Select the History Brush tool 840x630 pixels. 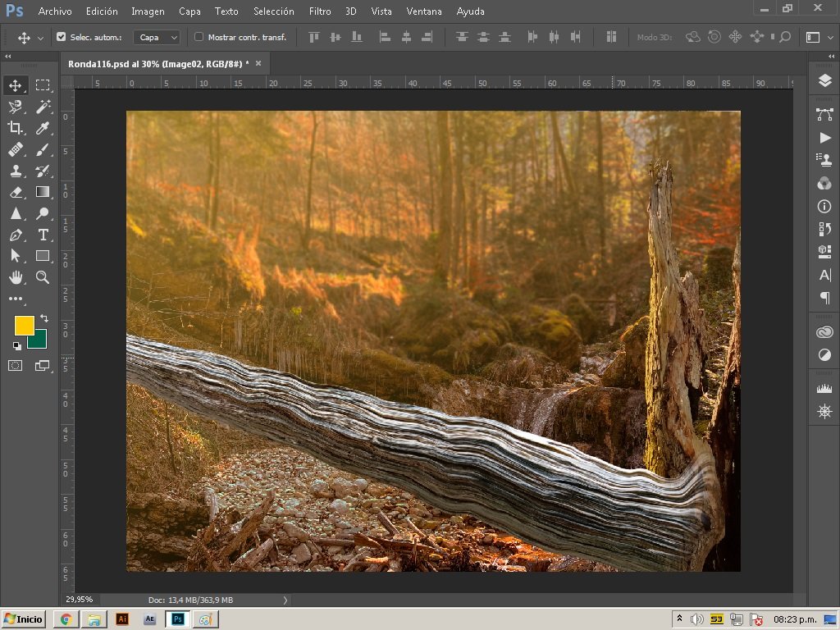coord(43,171)
